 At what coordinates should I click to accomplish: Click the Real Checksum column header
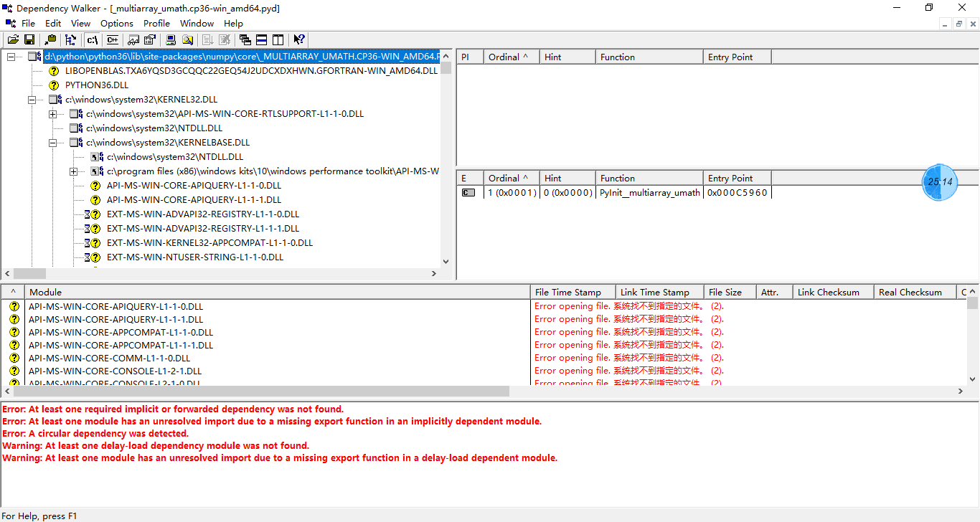[915, 293]
